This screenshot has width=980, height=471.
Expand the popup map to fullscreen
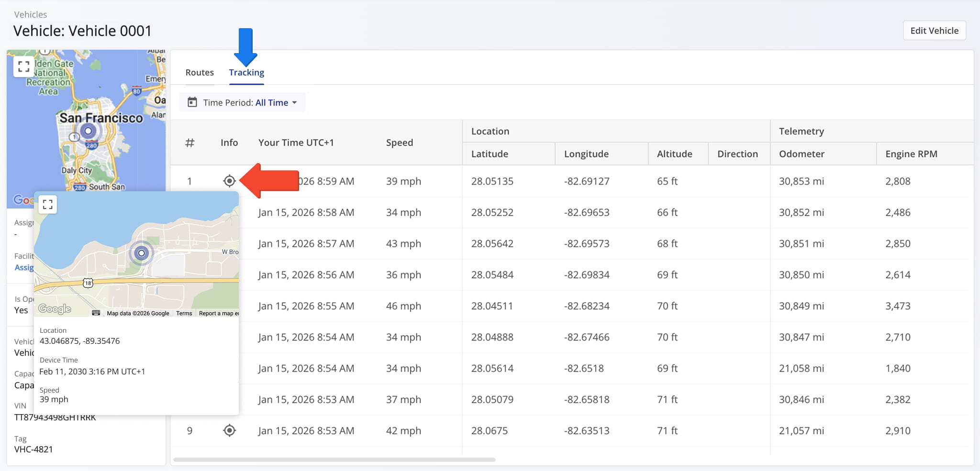(x=47, y=205)
